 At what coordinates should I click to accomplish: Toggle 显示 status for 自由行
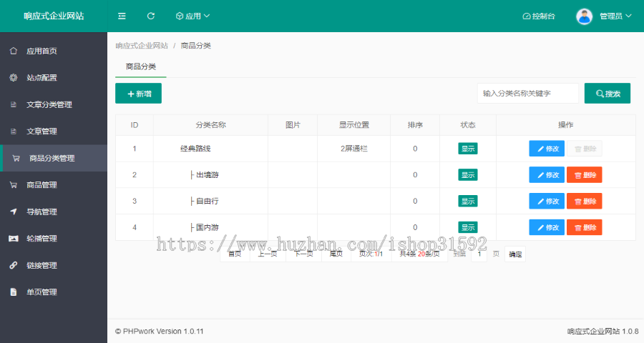[x=468, y=201]
